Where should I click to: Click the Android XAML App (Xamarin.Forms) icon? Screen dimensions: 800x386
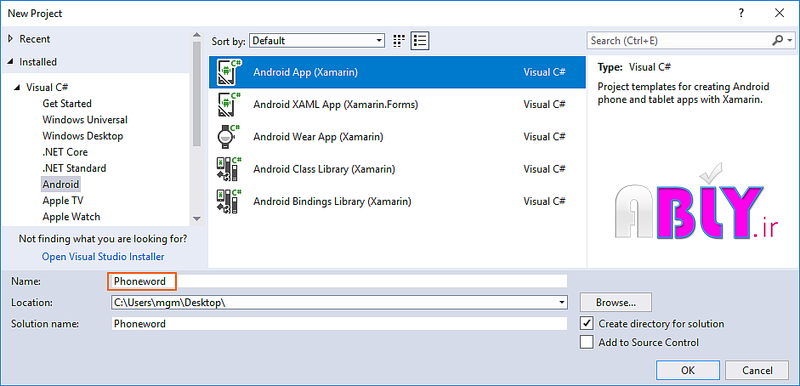click(229, 105)
